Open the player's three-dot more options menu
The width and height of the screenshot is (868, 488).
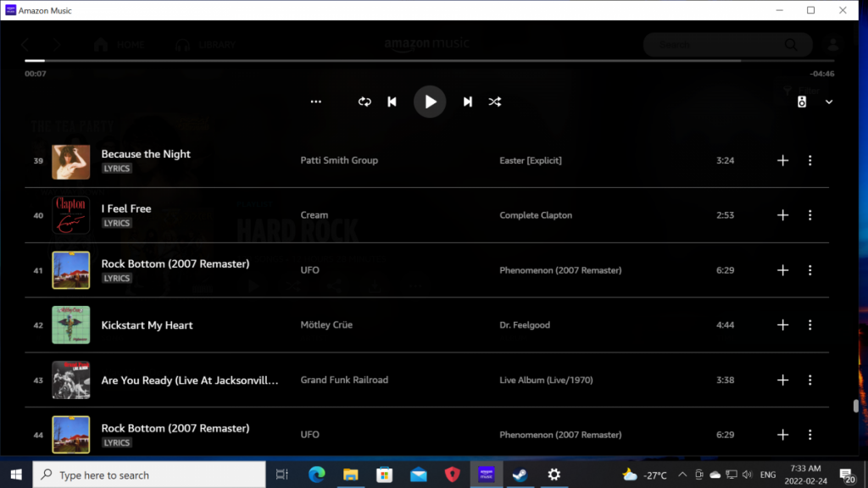[x=316, y=102]
